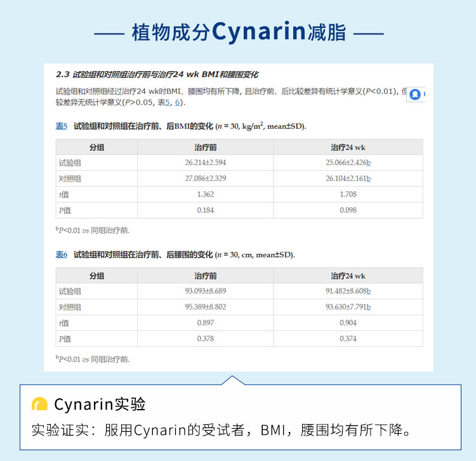This screenshot has width=476, height=461.
Task: Follow the '5' reference link in paragraph
Action: 168,103
